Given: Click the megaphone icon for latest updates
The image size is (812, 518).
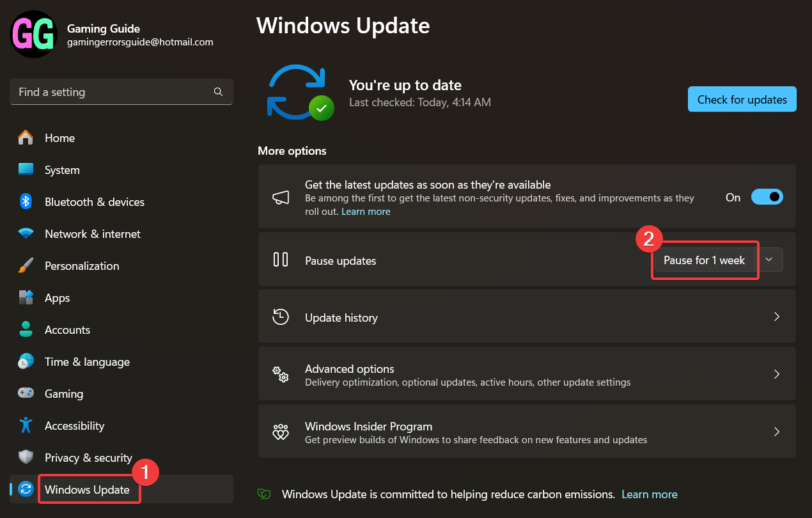Looking at the screenshot, I should (x=281, y=197).
